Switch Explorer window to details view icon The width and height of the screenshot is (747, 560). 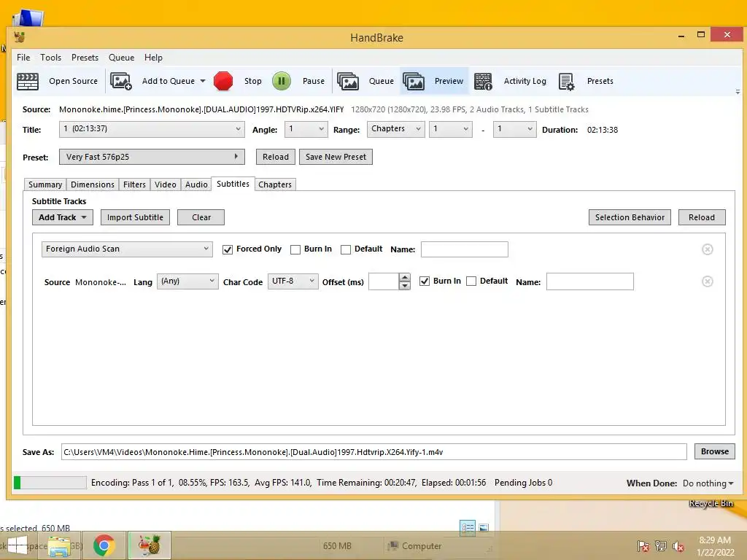click(x=468, y=528)
